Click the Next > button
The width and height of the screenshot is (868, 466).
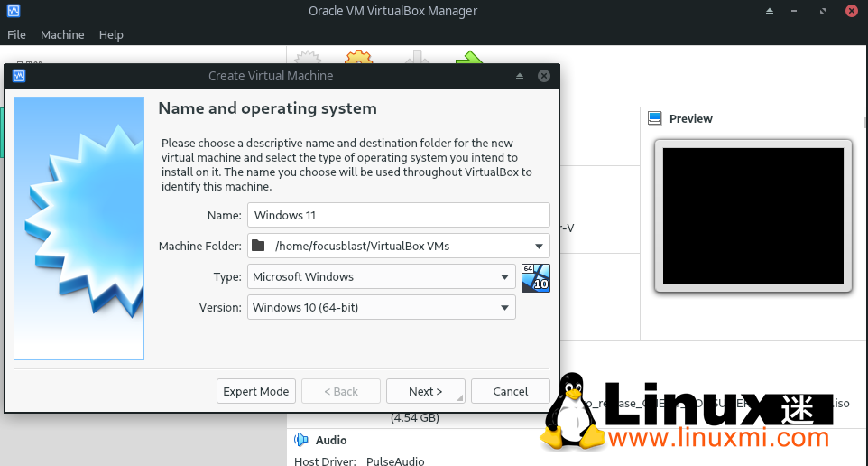click(x=426, y=391)
